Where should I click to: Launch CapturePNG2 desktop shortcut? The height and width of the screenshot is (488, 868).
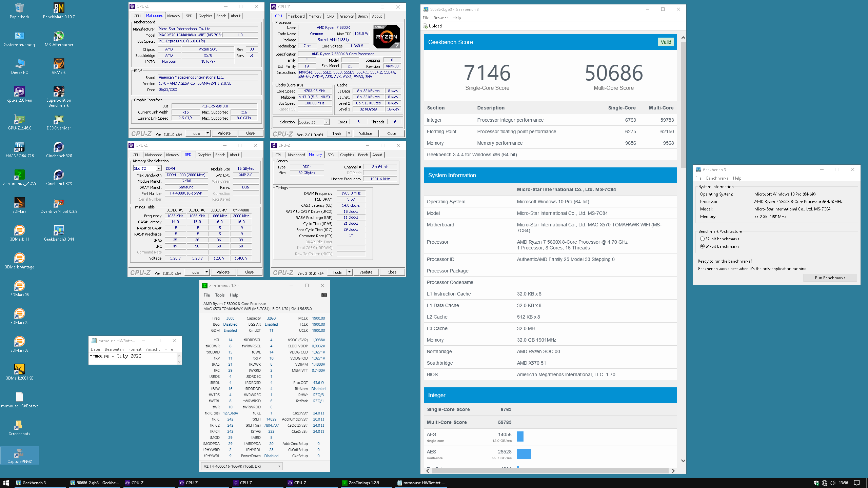[x=19, y=455]
